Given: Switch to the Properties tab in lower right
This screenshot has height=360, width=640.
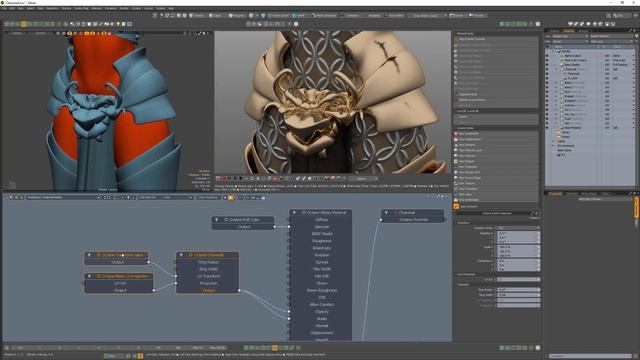Looking at the screenshot, I should pyautogui.click(x=555, y=193).
